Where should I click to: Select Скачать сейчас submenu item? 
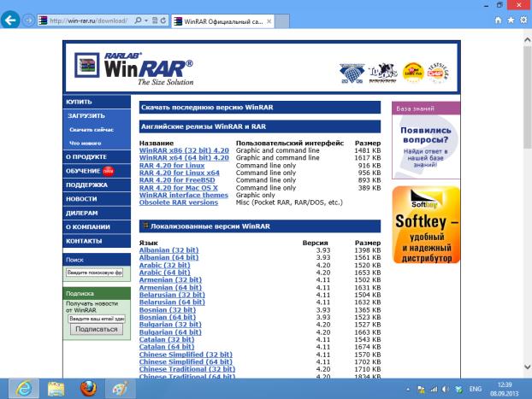click(92, 130)
